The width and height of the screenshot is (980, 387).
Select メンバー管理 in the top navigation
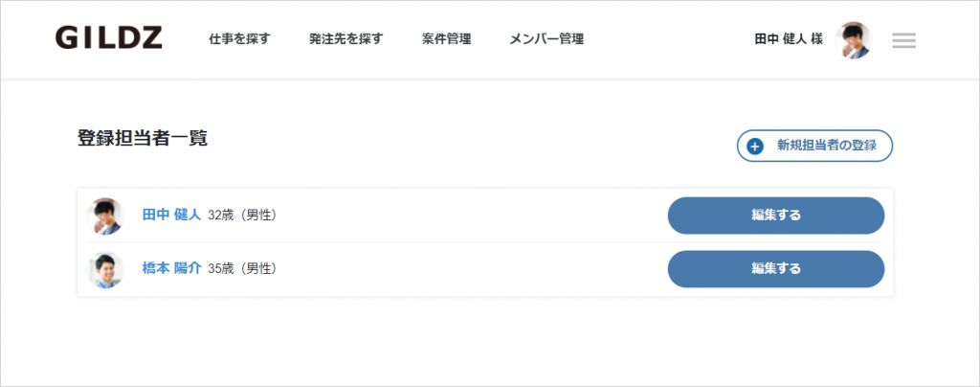point(546,39)
